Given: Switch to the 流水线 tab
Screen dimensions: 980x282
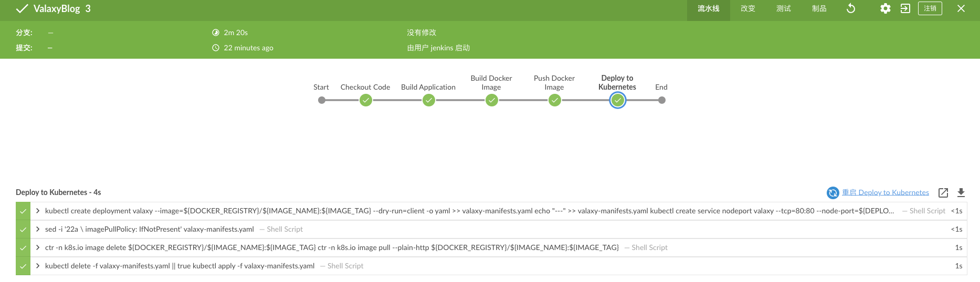Looking at the screenshot, I should click(x=708, y=9).
